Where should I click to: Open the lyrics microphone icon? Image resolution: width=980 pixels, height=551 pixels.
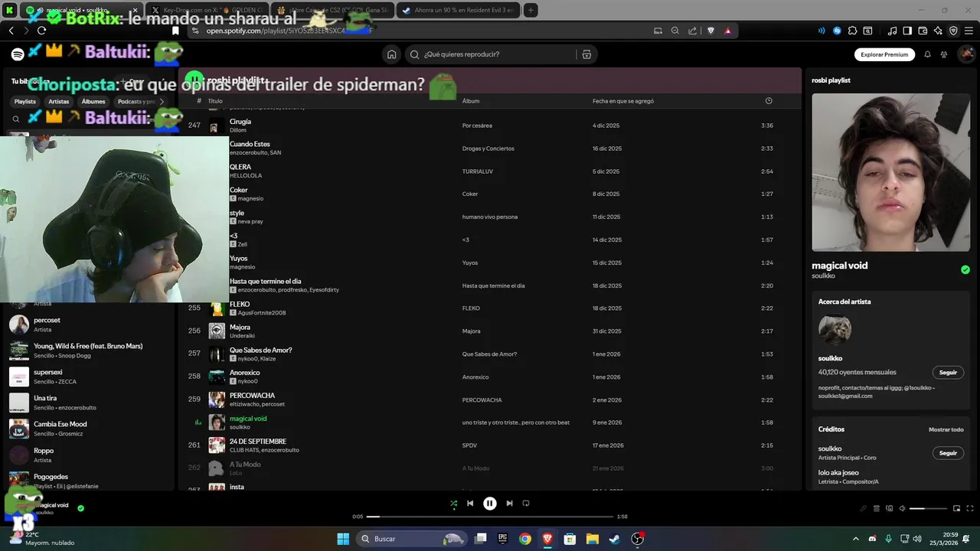pyautogui.click(x=864, y=508)
